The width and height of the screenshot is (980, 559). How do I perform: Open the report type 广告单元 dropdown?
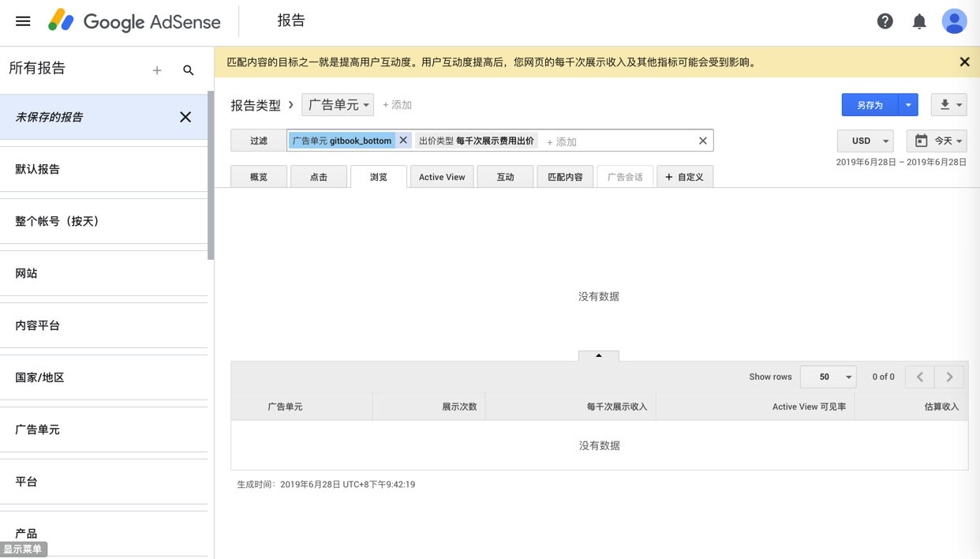tap(338, 105)
